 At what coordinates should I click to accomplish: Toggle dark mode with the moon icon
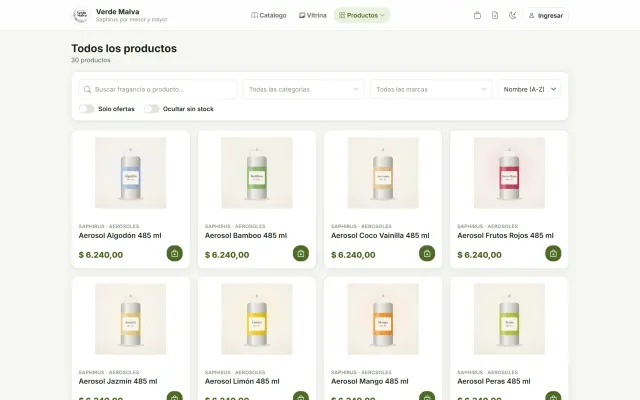[x=513, y=16]
